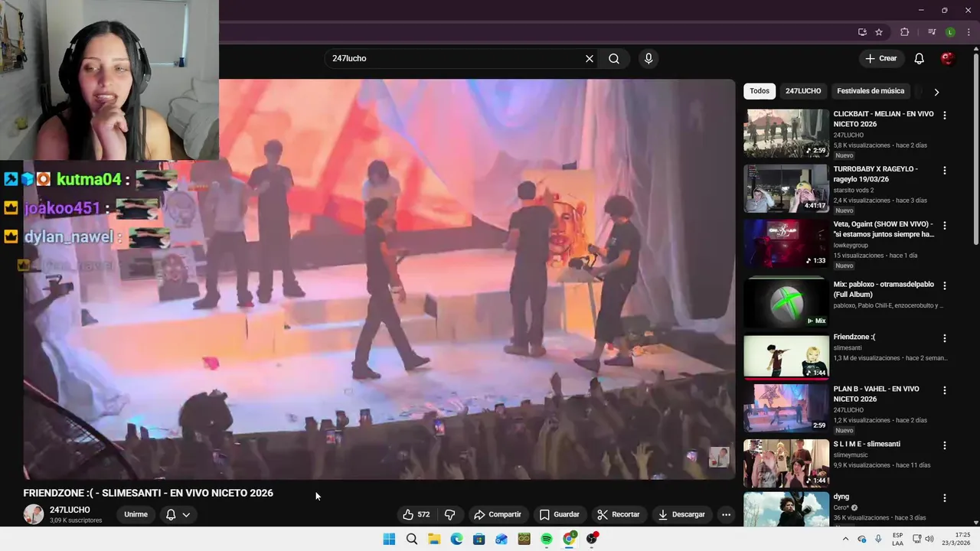Open subscription notification bell dropdown
The image size is (980, 551).
(178, 514)
